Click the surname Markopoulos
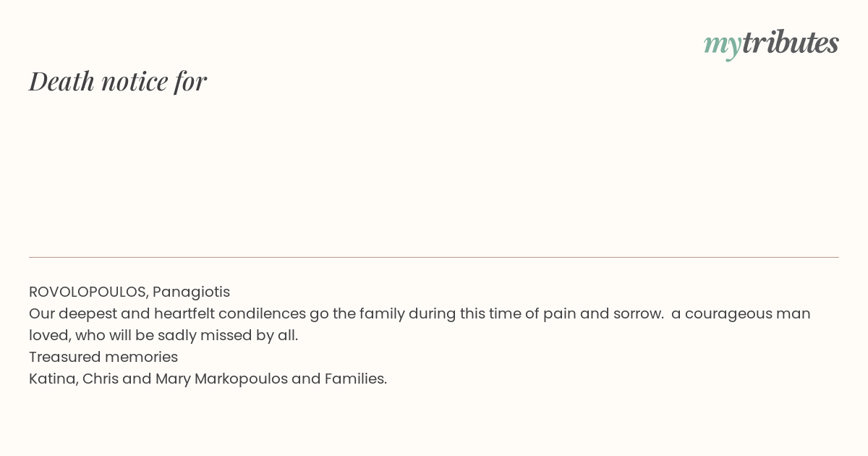The image size is (868, 456). coord(241,379)
